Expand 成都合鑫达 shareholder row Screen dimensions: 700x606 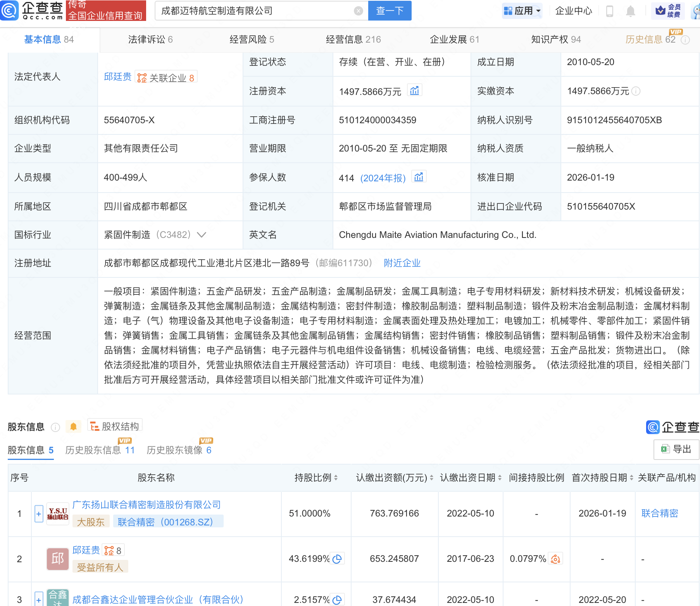coord(39,599)
